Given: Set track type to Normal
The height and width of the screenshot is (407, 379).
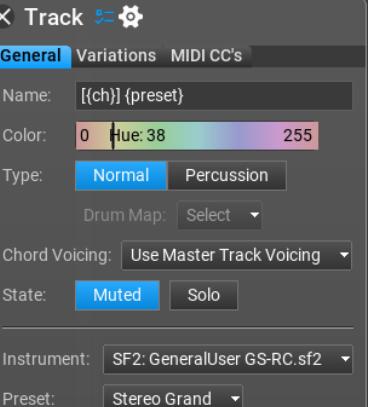Looking at the screenshot, I should point(121,176).
